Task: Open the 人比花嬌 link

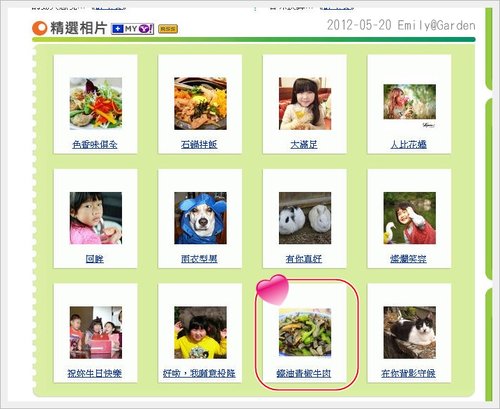Action: 409,144
